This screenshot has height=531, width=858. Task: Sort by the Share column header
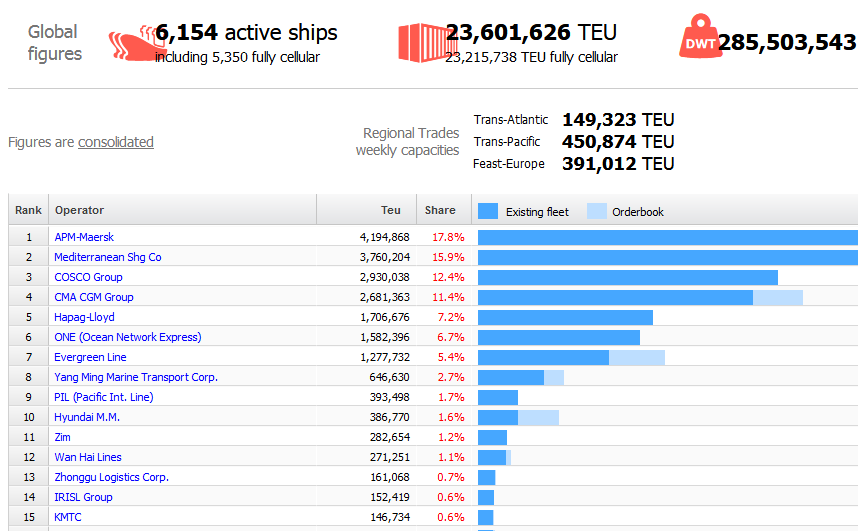click(440, 210)
